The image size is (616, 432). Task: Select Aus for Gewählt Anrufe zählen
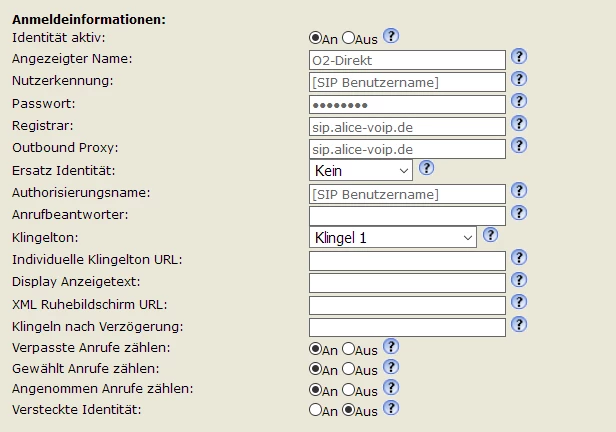coord(348,369)
